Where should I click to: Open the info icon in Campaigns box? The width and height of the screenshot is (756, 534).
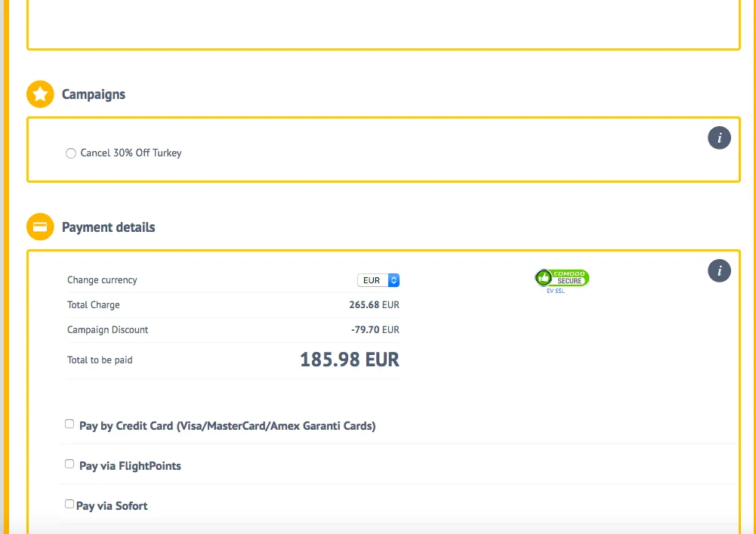click(x=719, y=138)
